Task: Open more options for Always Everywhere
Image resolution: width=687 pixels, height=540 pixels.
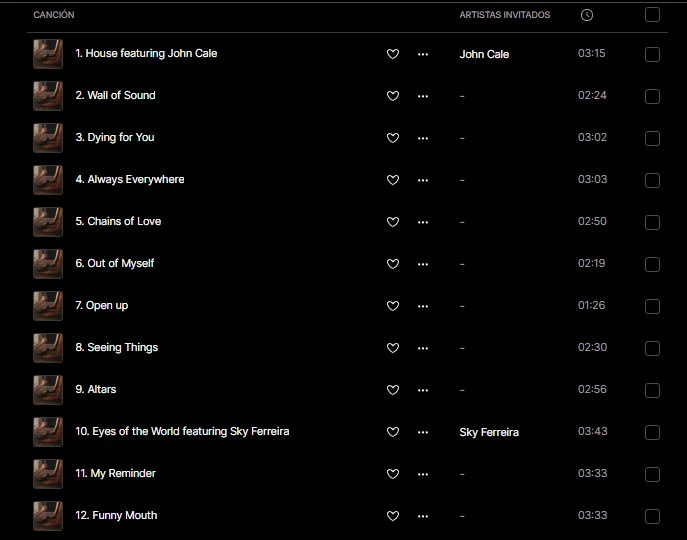Action: coord(423,180)
